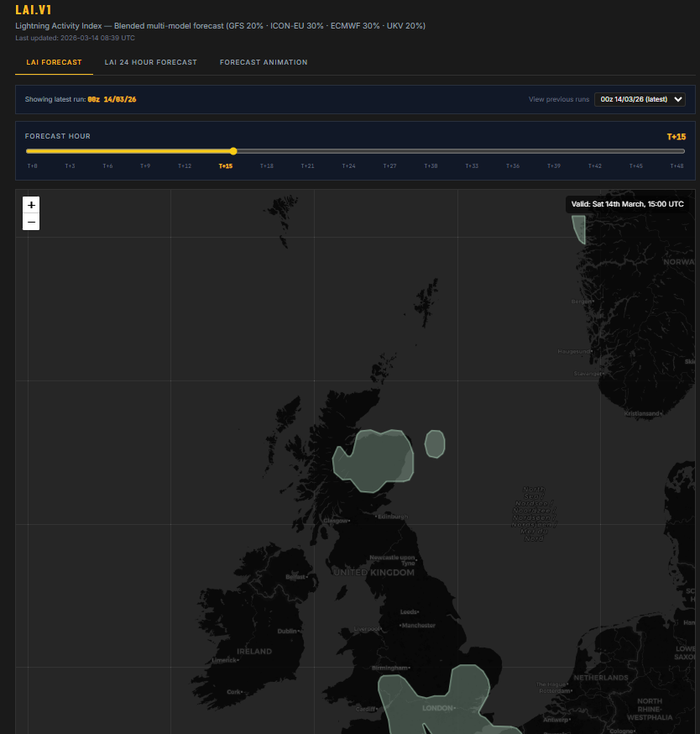700x734 pixels.
Task: Click the forecast hour slider handle
Action: click(232, 151)
